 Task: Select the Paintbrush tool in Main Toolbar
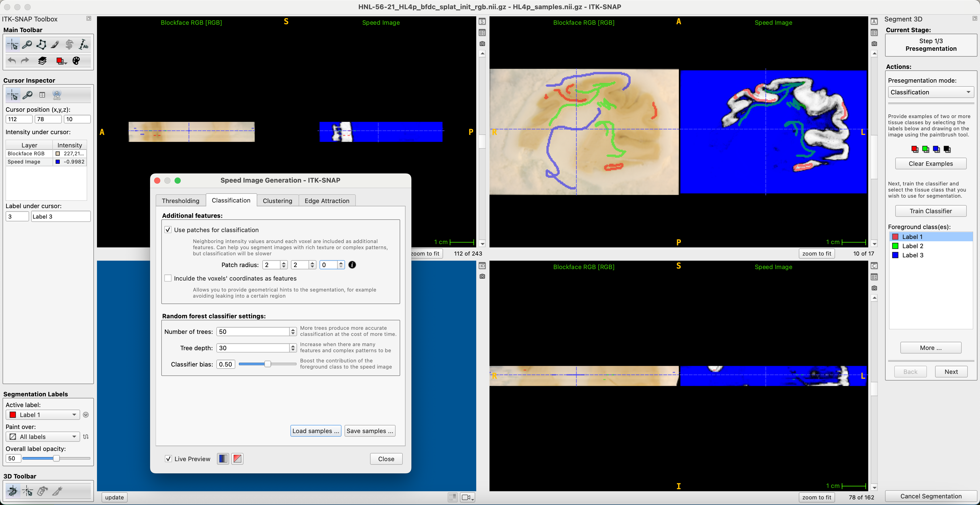click(x=55, y=45)
